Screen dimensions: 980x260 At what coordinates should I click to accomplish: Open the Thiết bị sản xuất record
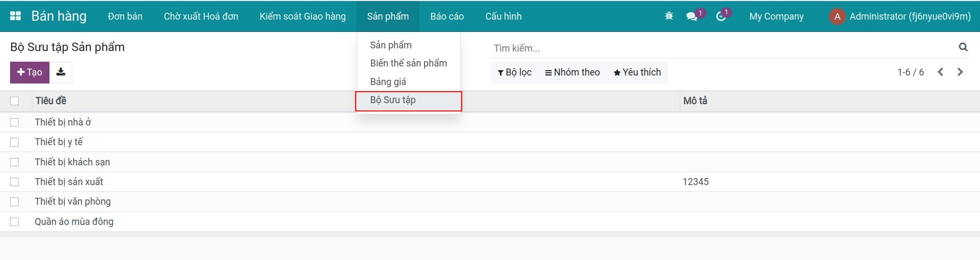click(69, 182)
